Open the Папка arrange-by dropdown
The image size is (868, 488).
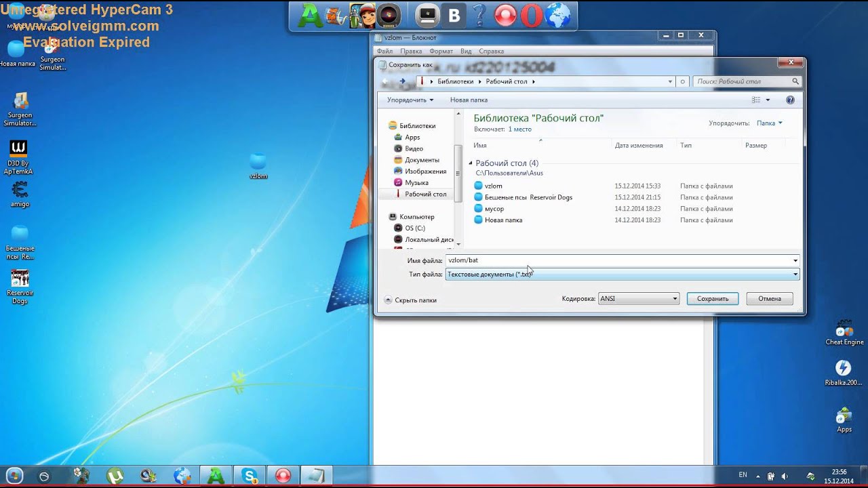pyautogui.click(x=770, y=123)
